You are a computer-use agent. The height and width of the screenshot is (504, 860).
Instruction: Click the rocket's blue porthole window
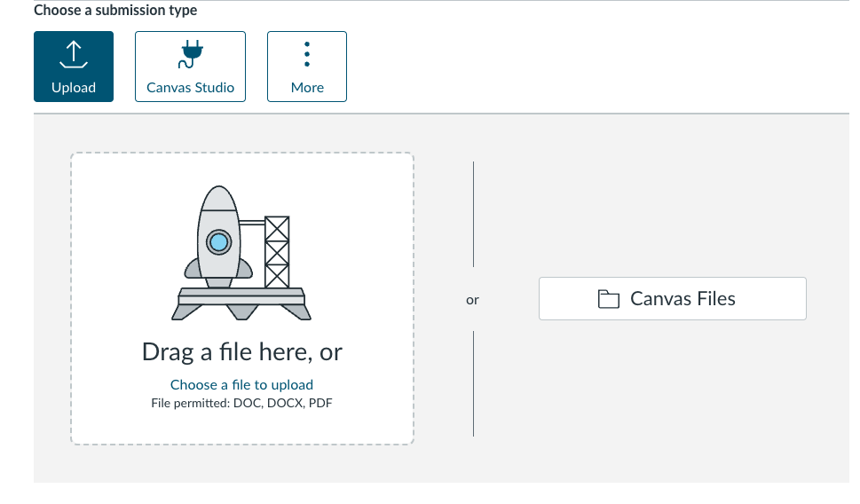[x=218, y=242]
